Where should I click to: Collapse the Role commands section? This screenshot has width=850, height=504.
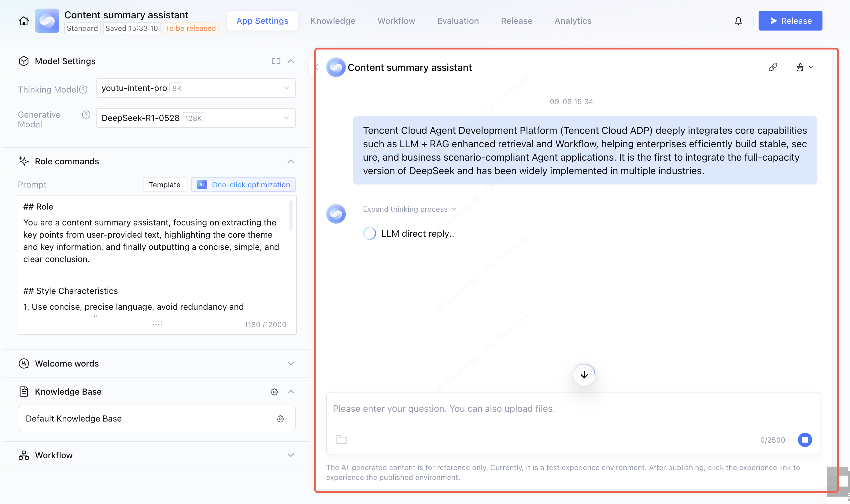(x=290, y=161)
